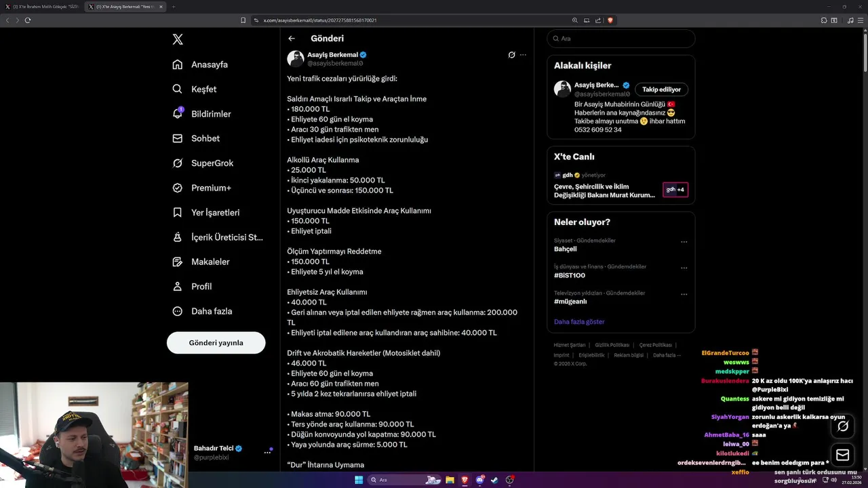This screenshot has height=488, width=868.
Task: Click Sohbet envelope icon
Action: pyautogui.click(x=178, y=138)
